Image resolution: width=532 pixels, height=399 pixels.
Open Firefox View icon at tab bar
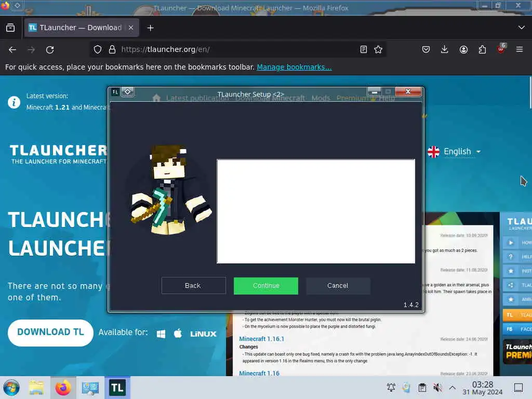click(10, 28)
